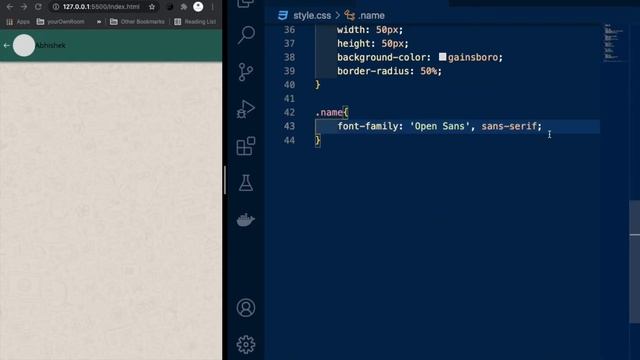Open the browser profile avatar
The height and width of the screenshot is (360, 640).
click(x=198, y=7)
